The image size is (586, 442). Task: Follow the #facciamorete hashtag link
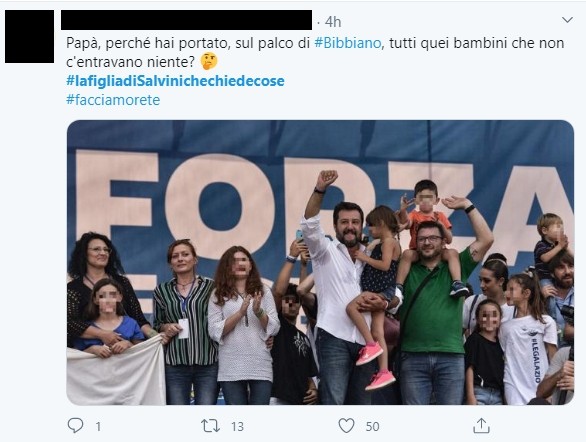[113, 100]
